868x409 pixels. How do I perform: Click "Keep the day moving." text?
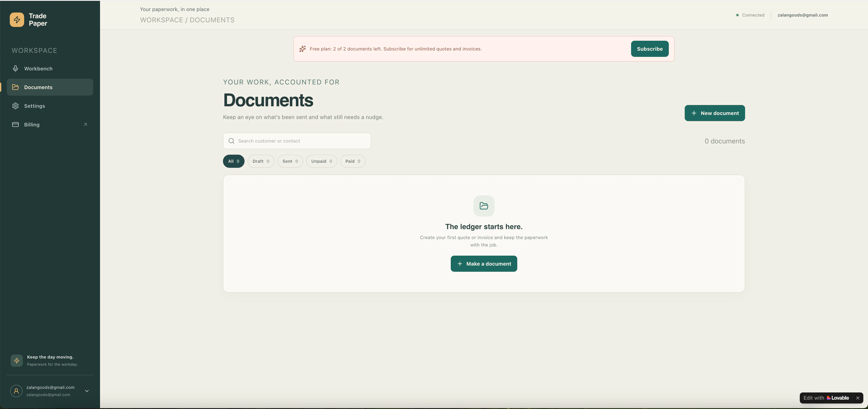[50, 357]
